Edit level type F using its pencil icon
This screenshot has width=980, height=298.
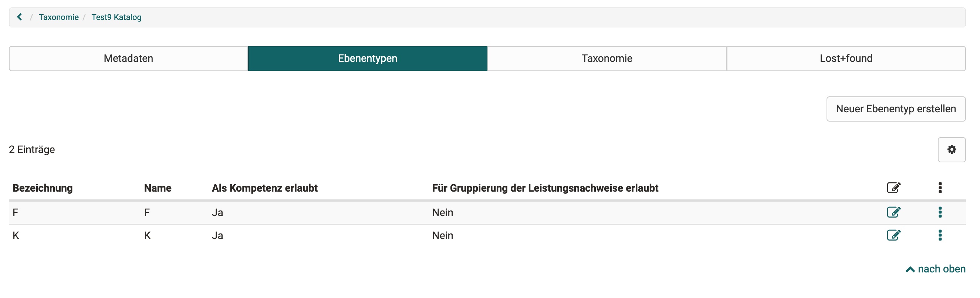893,212
